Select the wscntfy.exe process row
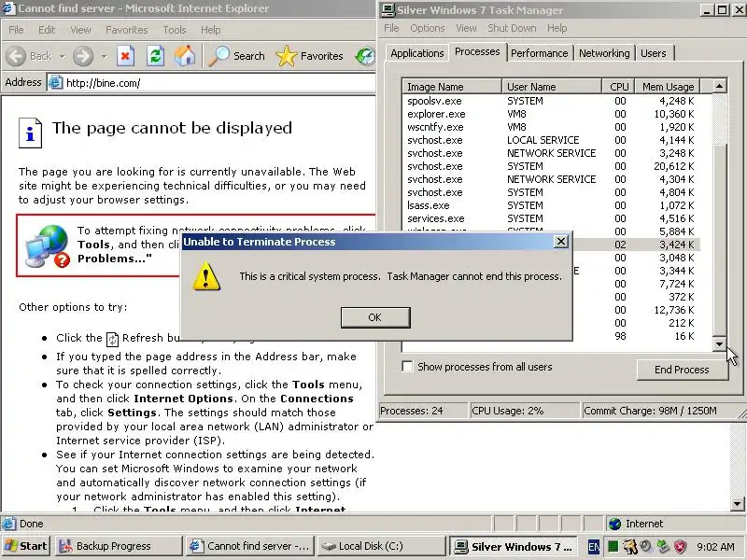Image resolution: width=747 pixels, height=560 pixels. tap(551, 127)
